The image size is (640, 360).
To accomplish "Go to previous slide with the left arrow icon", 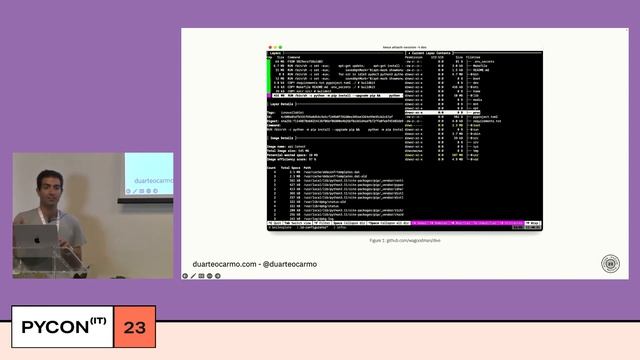I will pos(185,276).
